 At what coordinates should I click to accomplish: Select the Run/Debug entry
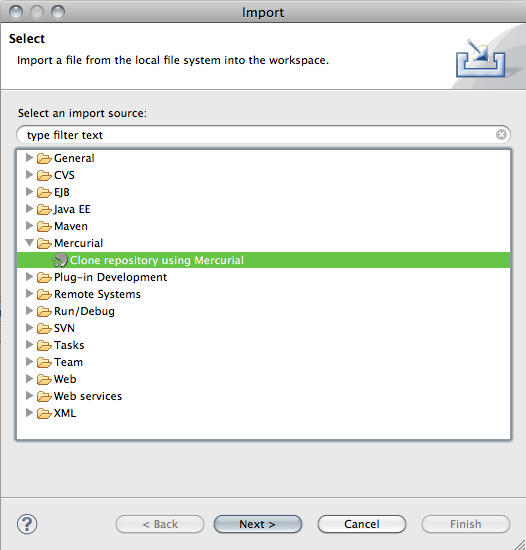84,311
